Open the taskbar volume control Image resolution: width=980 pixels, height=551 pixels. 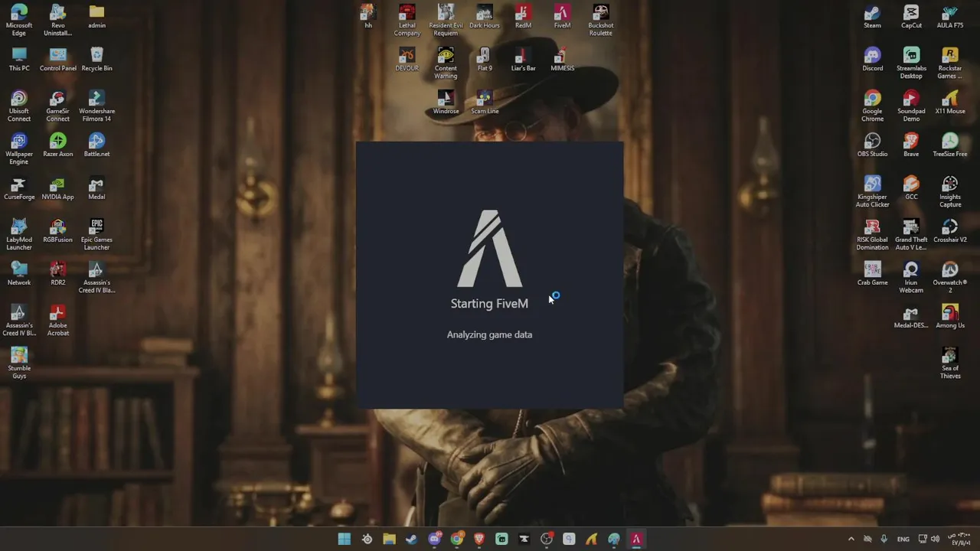[x=935, y=539]
